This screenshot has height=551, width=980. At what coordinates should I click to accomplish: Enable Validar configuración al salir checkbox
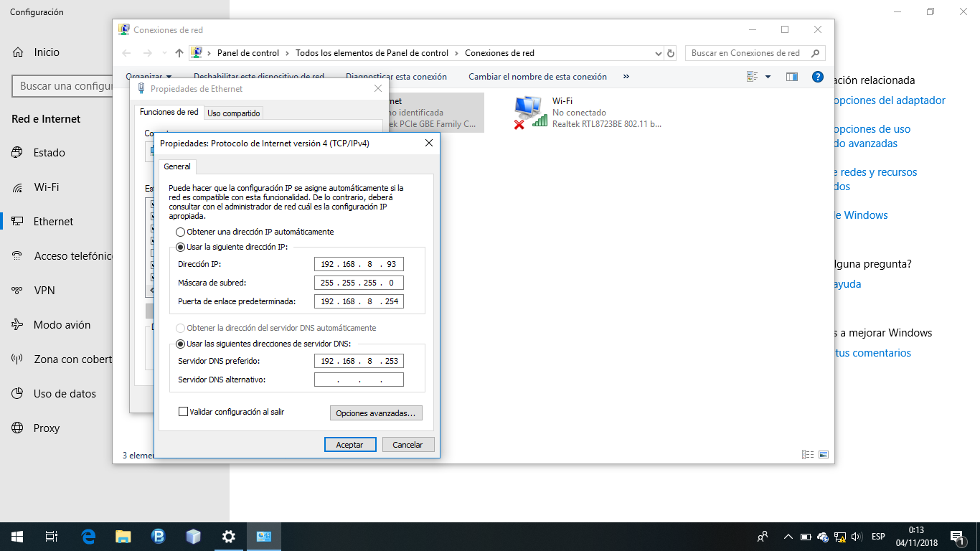pos(184,412)
